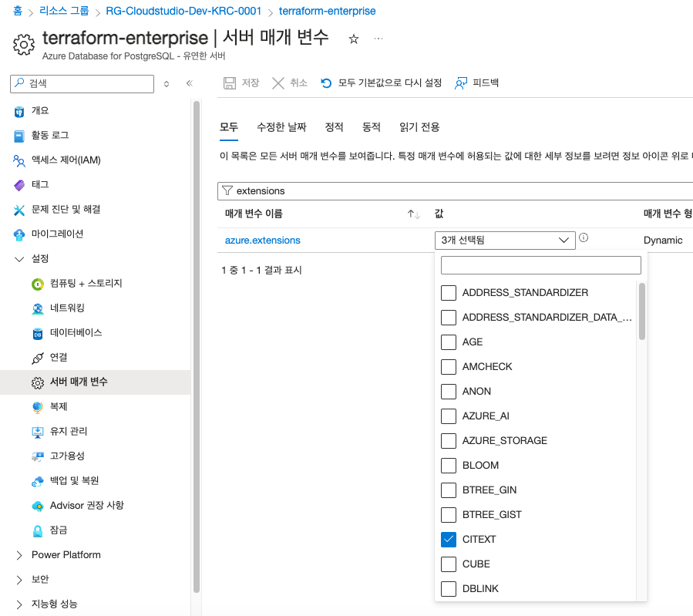Select 서버 매개 변수 in sidebar

click(95, 382)
